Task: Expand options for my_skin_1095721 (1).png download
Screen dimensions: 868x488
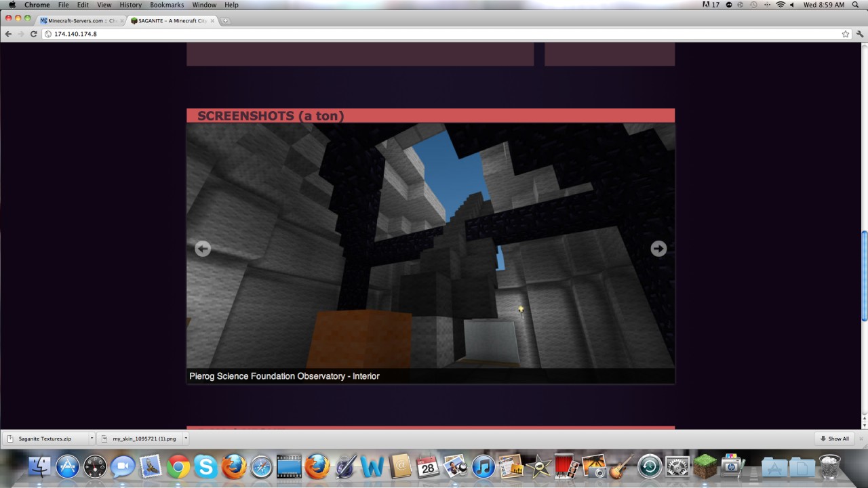Action: pyautogui.click(x=185, y=439)
